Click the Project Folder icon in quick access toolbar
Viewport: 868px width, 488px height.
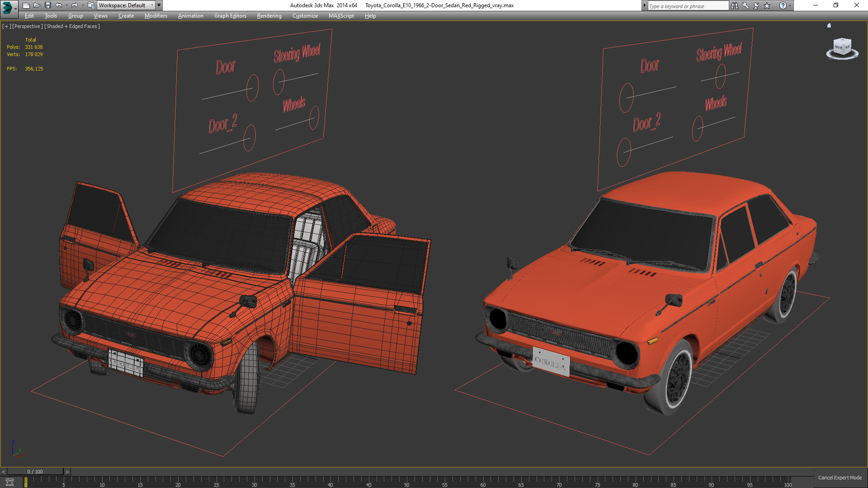pos(91,5)
